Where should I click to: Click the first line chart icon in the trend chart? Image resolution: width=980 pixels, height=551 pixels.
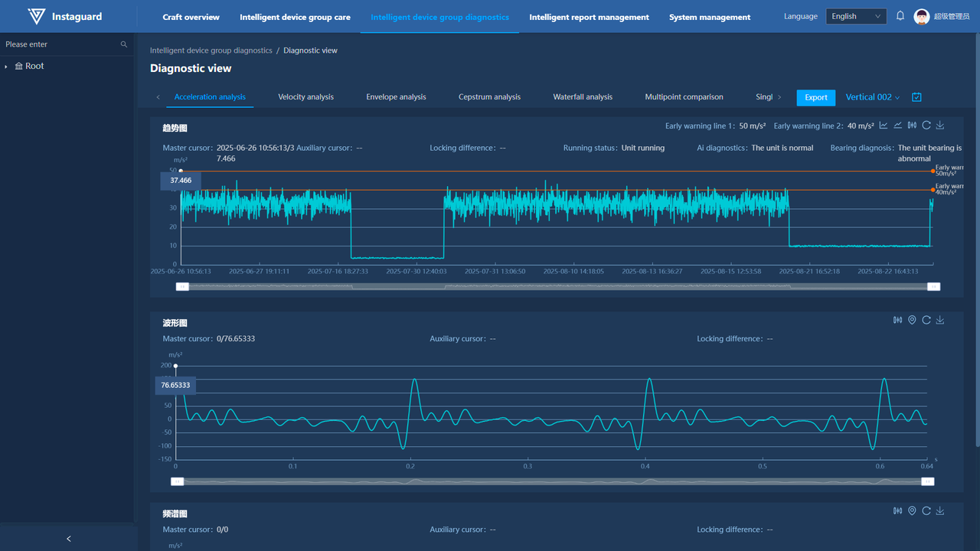pyautogui.click(x=884, y=126)
